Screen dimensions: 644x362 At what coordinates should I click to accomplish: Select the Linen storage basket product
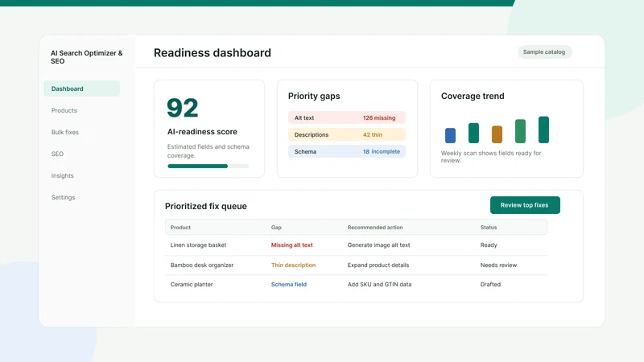click(198, 245)
